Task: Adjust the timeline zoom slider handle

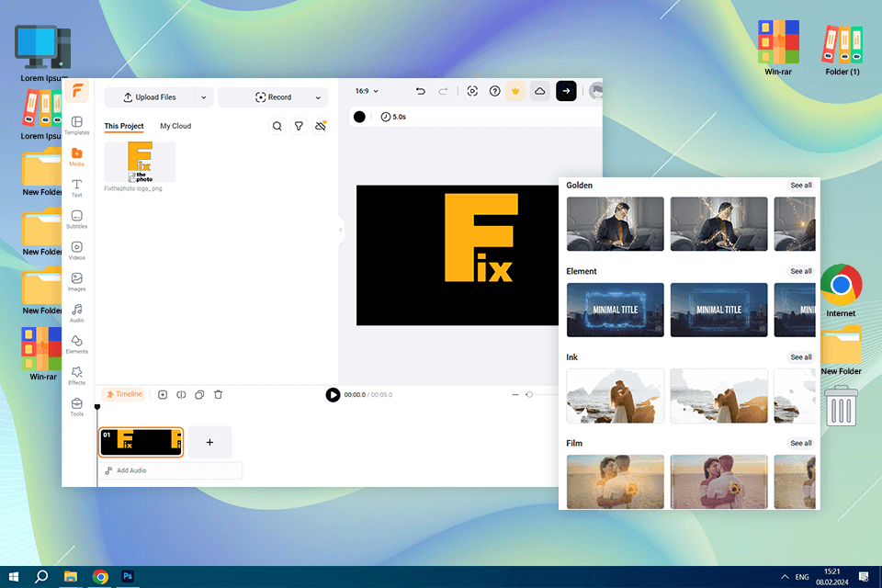Action: (x=529, y=395)
